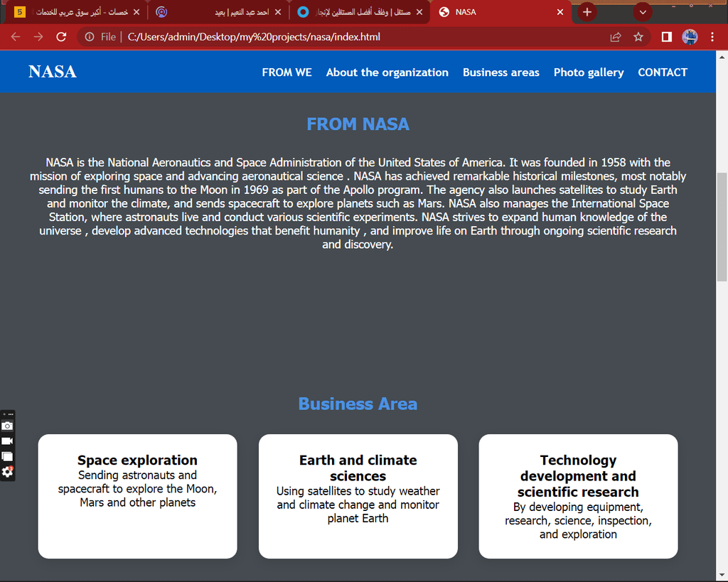The image size is (728, 582).
Task: Close the Khamsat tab
Action: click(x=136, y=12)
